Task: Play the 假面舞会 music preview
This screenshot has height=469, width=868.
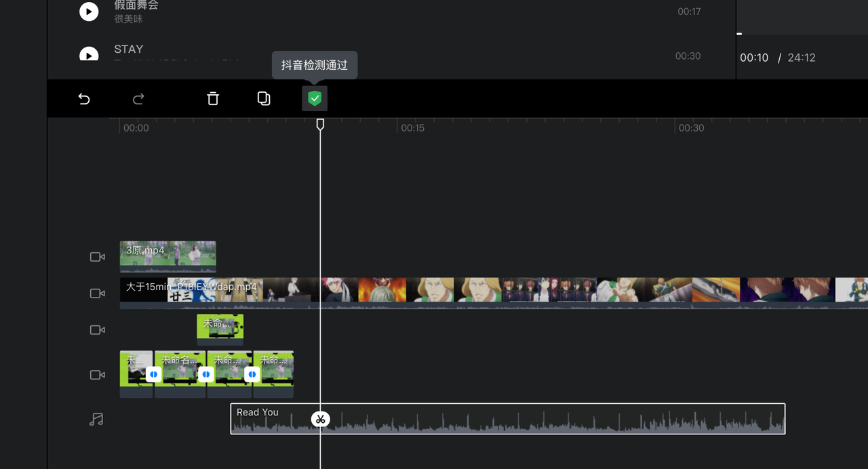Action: click(89, 12)
